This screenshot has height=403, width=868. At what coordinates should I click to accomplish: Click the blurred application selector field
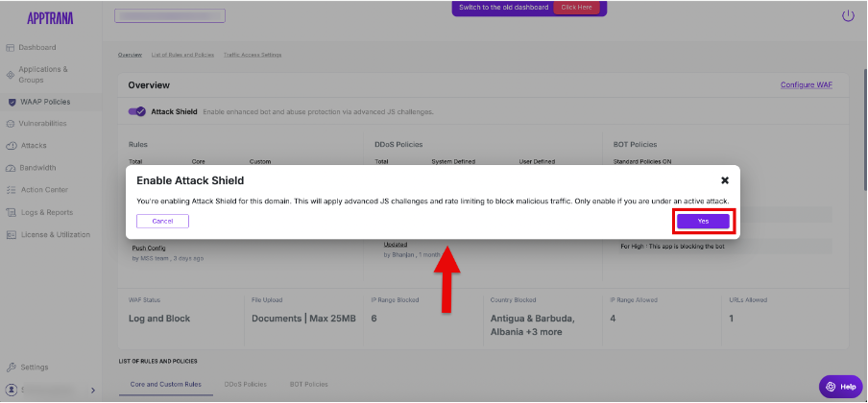pos(170,15)
